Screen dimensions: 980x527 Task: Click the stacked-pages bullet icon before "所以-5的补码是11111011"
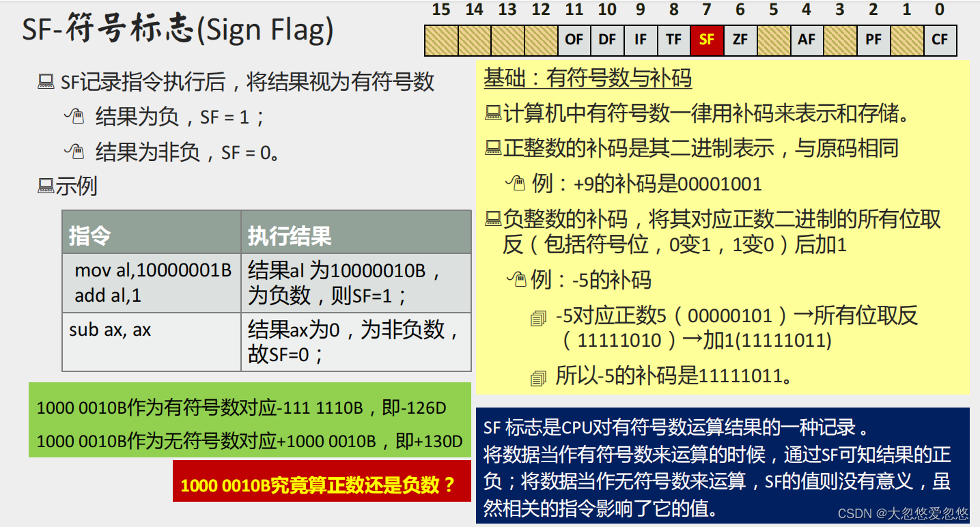539,377
